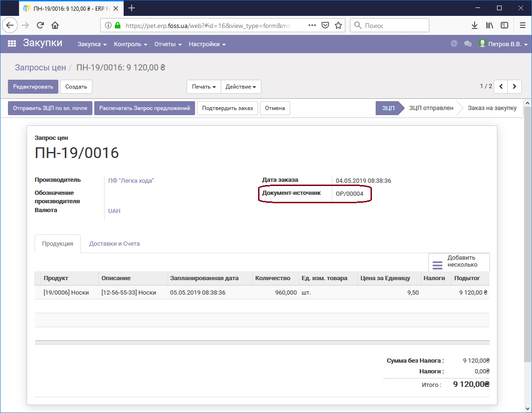
Task: Click the page vertical scrollbar
Action: pos(527,234)
